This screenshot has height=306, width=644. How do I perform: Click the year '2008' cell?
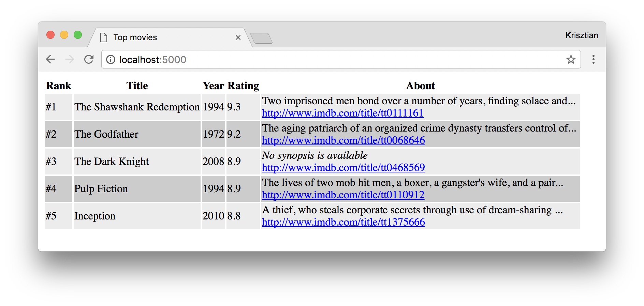(x=214, y=162)
